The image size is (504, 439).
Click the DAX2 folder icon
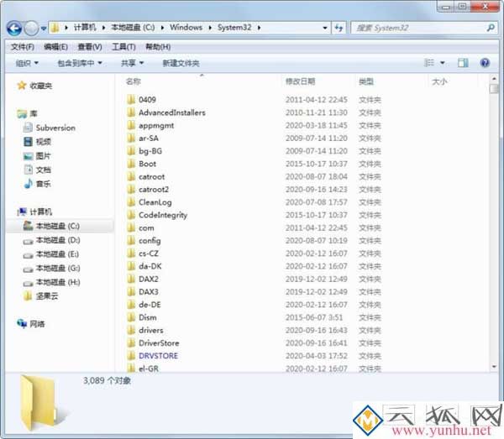pyautogui.click(x=131, y=279)
